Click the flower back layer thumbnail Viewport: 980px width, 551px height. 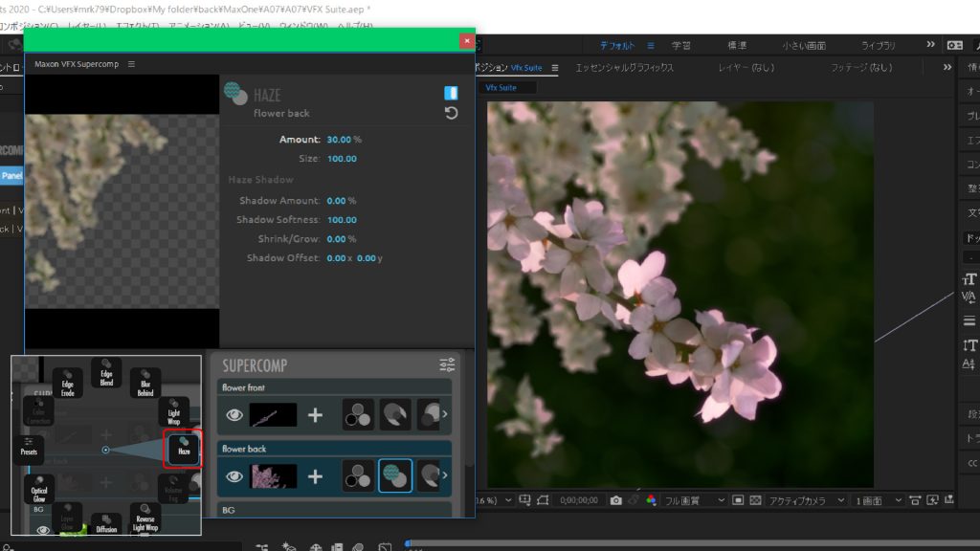(x=273, y=475)
